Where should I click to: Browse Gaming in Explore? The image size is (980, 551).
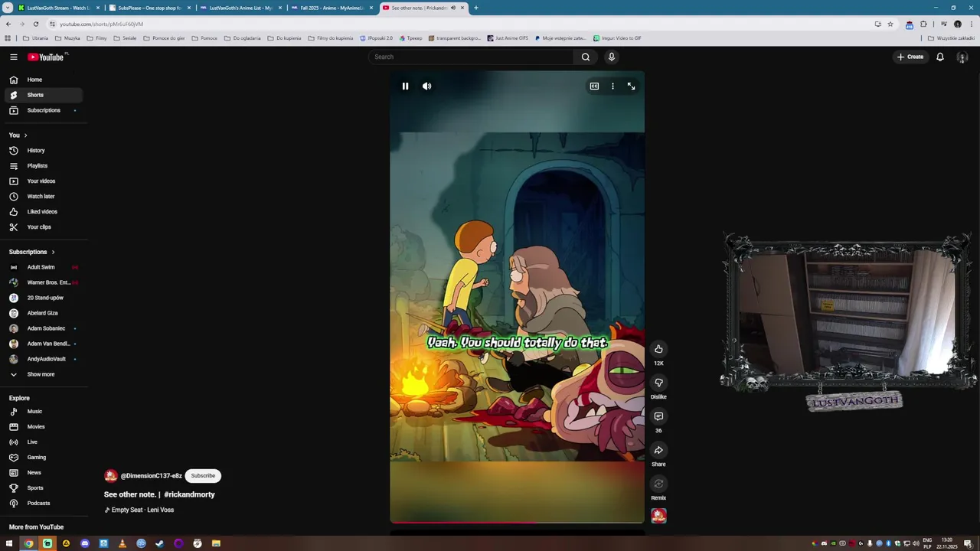(44, 458)
